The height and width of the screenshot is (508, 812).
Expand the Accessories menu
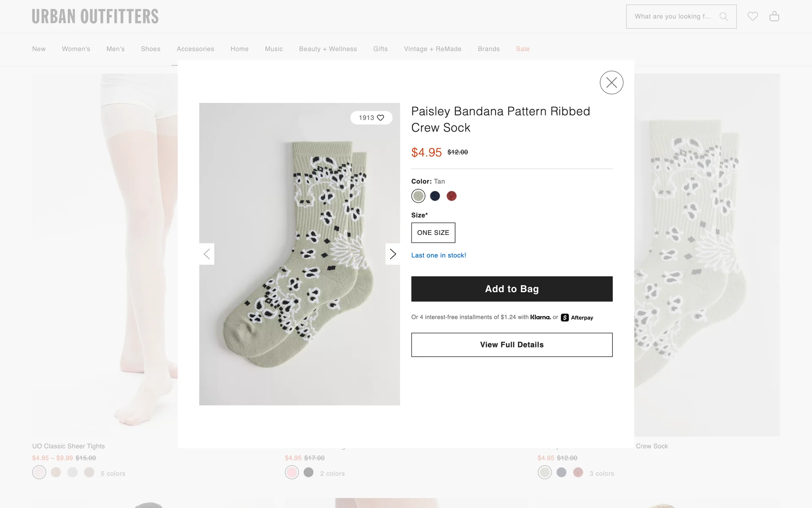click(x=195, y=49)
